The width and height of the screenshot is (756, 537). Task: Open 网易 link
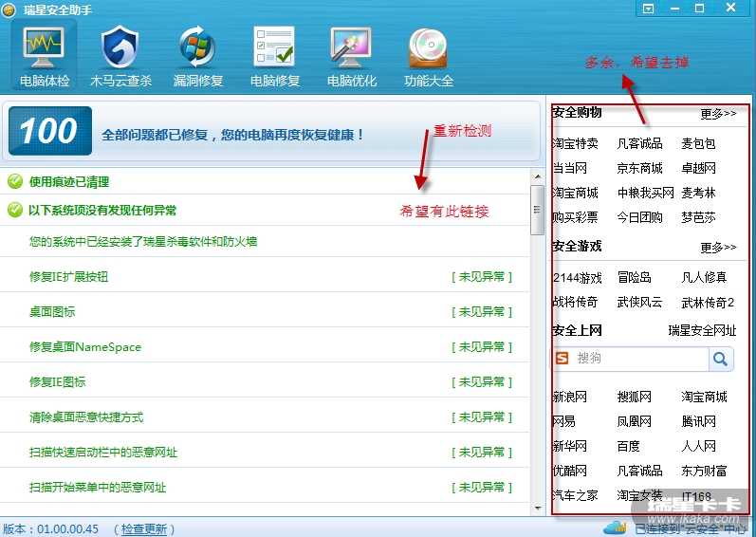(564, 422)
